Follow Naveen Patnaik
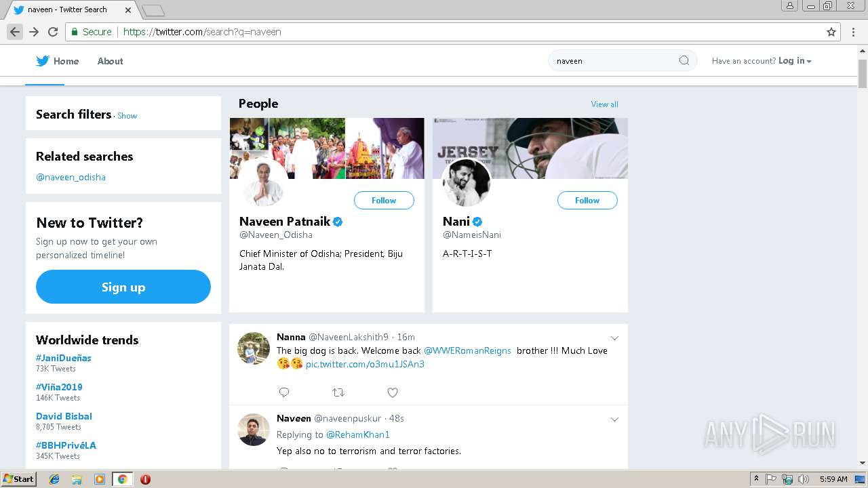The image size is (868, 488). 384,200
